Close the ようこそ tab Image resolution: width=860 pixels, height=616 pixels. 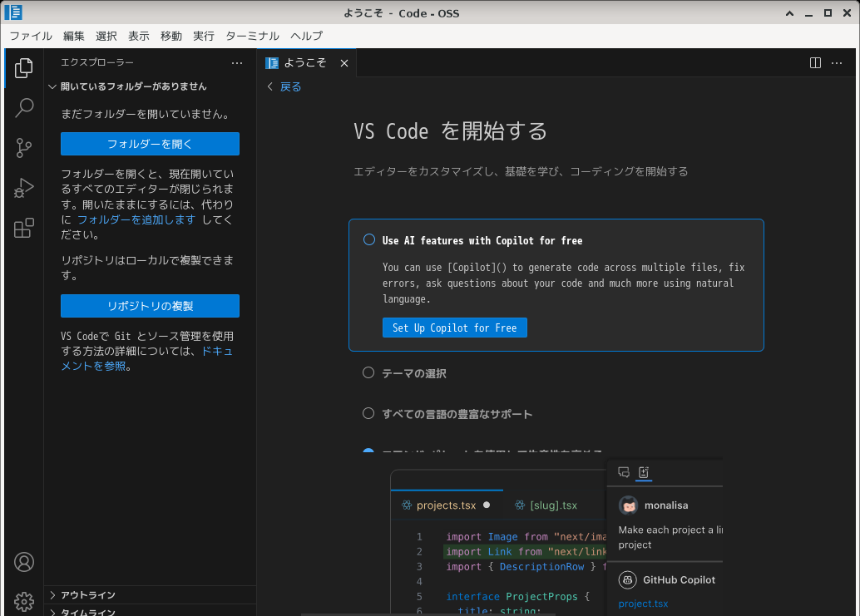[x=344, y=63]
